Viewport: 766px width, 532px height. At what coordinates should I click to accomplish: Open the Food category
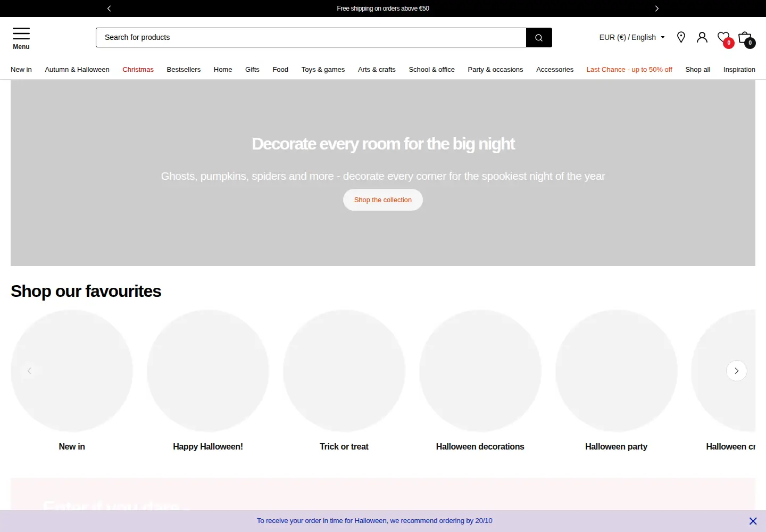click(280, 70)
